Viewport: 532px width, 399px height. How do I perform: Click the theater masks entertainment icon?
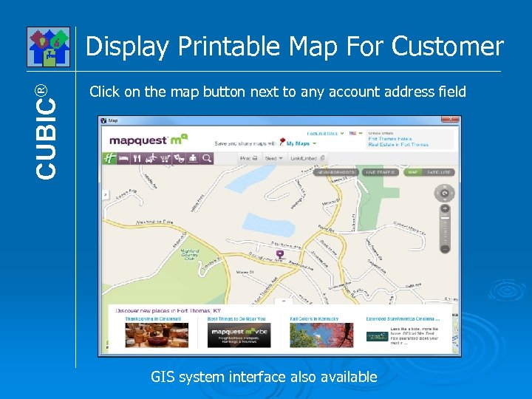179,158
